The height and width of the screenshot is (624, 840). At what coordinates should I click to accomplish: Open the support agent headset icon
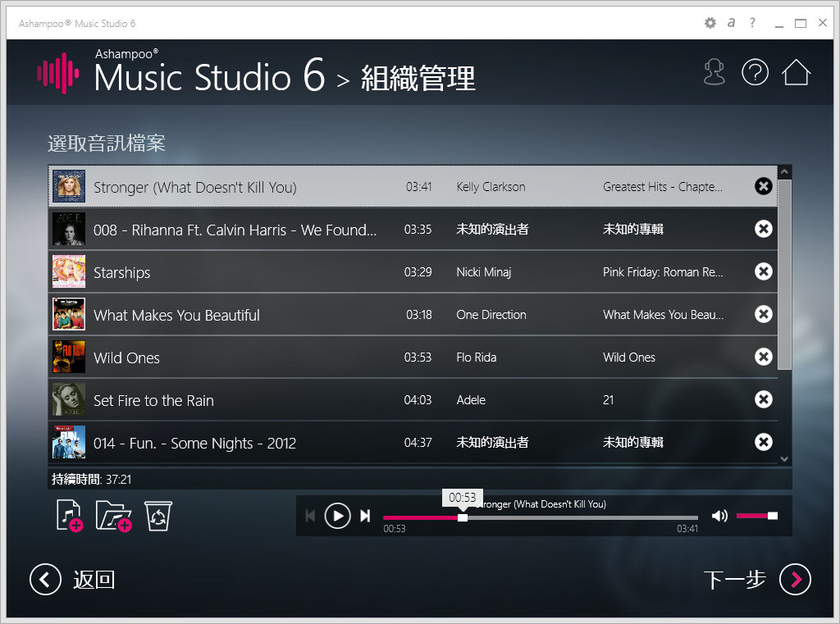(x=714, y=72)
